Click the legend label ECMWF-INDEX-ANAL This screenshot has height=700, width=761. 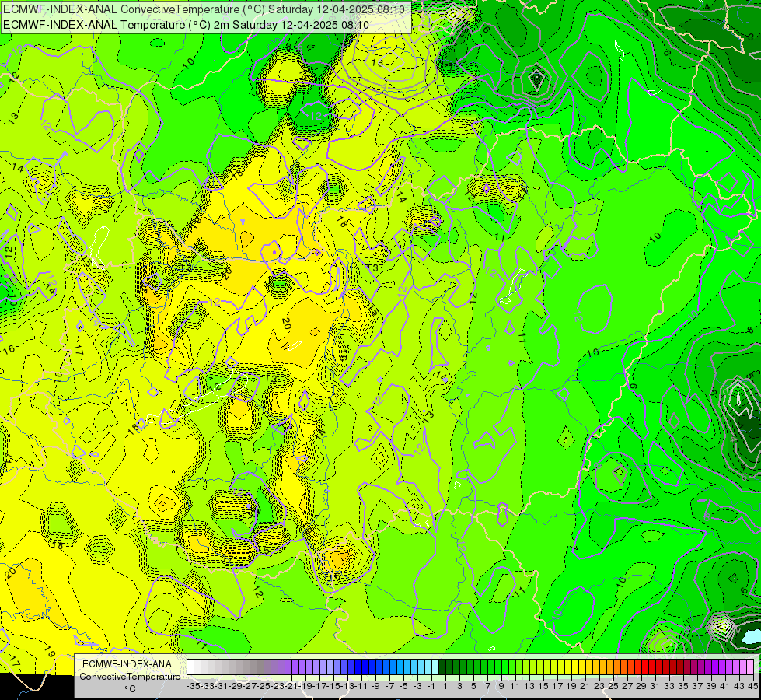pyautogui.click(x=129, y=664)
